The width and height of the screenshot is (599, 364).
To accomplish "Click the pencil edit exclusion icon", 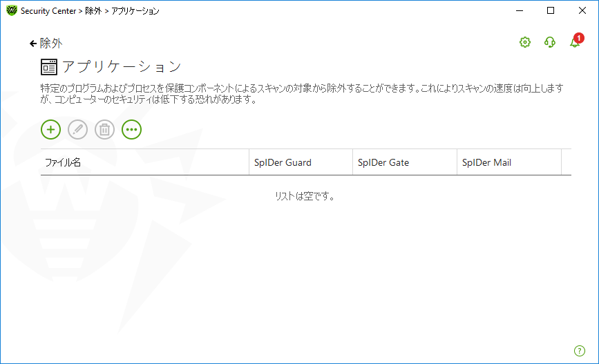I will [x=77, y=129].
